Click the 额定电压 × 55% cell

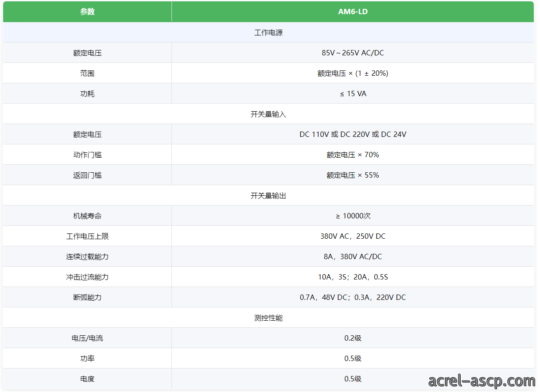(353, 175)
